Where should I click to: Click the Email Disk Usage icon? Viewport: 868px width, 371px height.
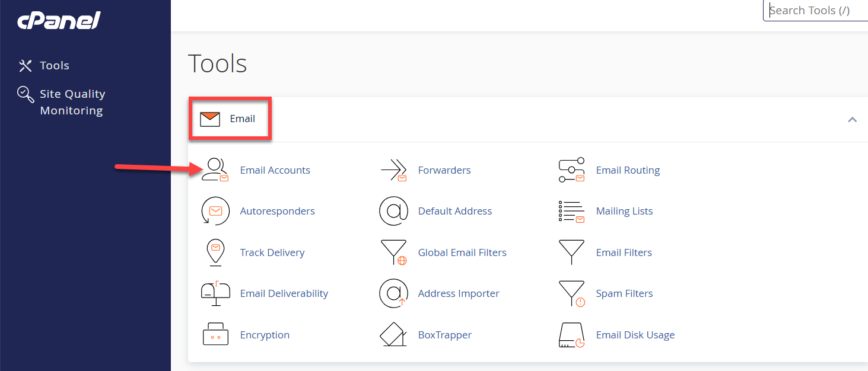coord(572,335)
